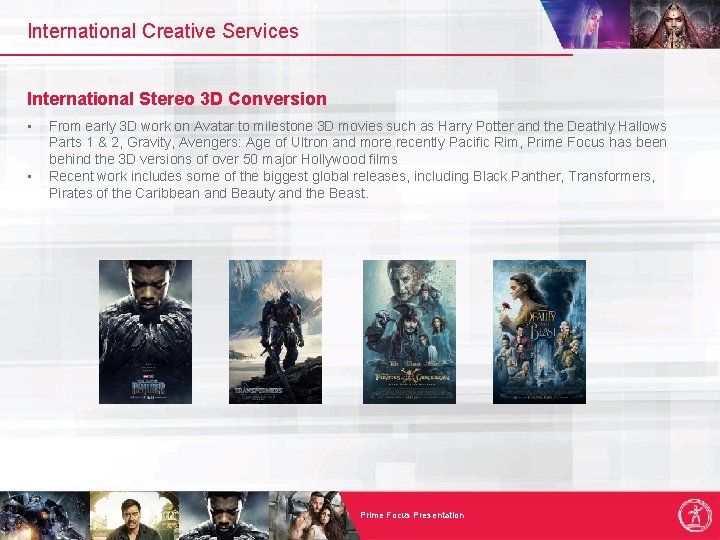Click the Black Panther footer banner image
This screenshot has height=540, width=720.
click(x=224, y=516)
